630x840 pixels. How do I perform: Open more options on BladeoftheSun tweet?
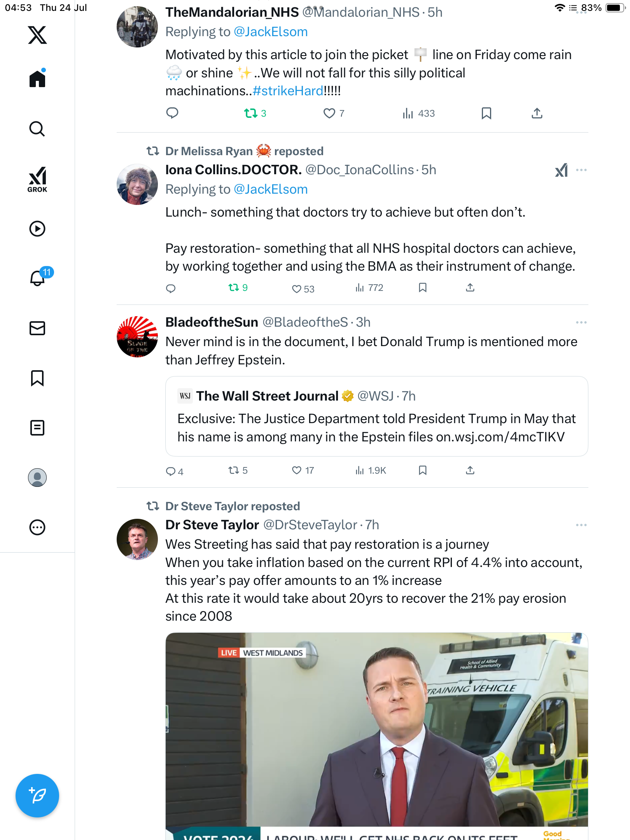pyautogui.click(x=581, y=322)
